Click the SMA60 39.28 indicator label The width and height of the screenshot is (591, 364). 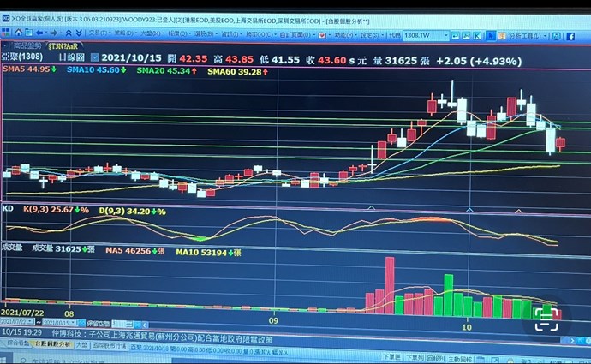[x=237, y=71]
